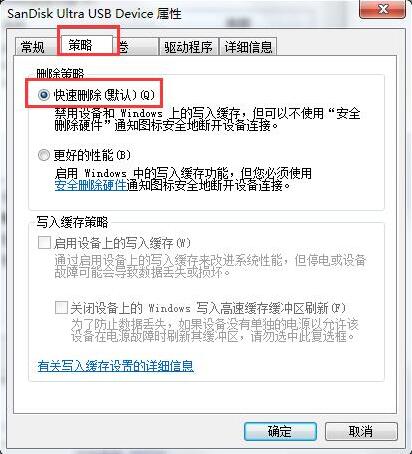Image resolution: width=412 pixels, height=454 pixels.
Task: Toggle 关闭设备上的 Windows 写入高速缓存缓冲区刷新 checkbox
Action: [61, 307]
